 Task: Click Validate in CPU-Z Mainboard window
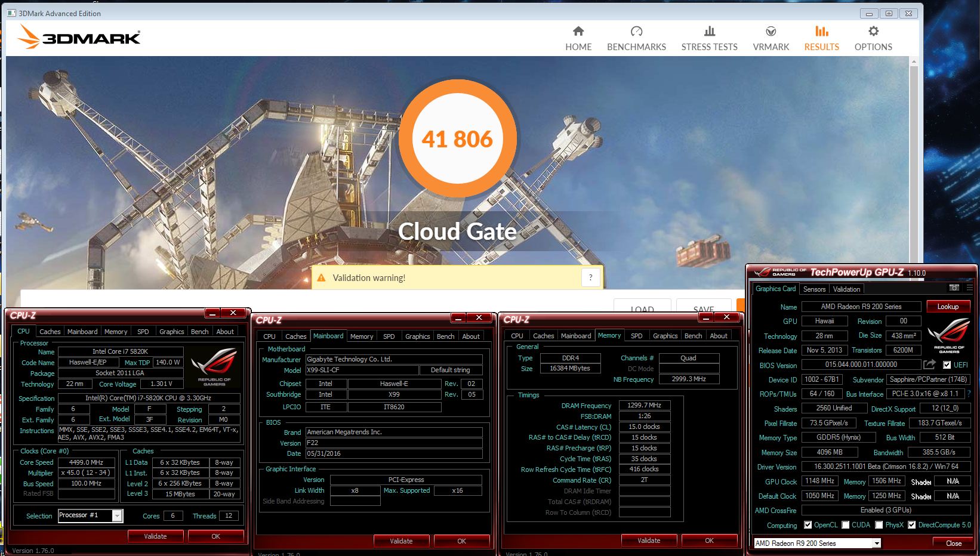(401, 541)
